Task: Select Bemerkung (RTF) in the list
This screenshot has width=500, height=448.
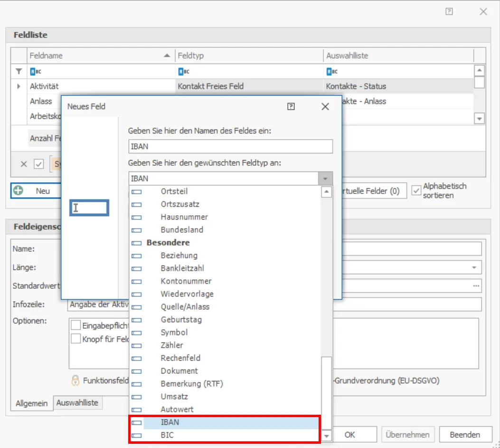Action: coord(225,383)
